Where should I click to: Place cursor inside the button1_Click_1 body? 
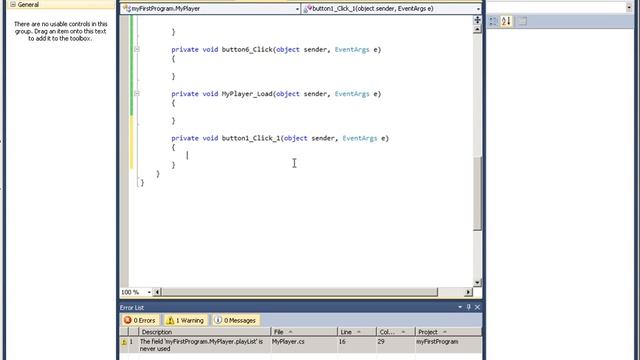pos(187,156)
